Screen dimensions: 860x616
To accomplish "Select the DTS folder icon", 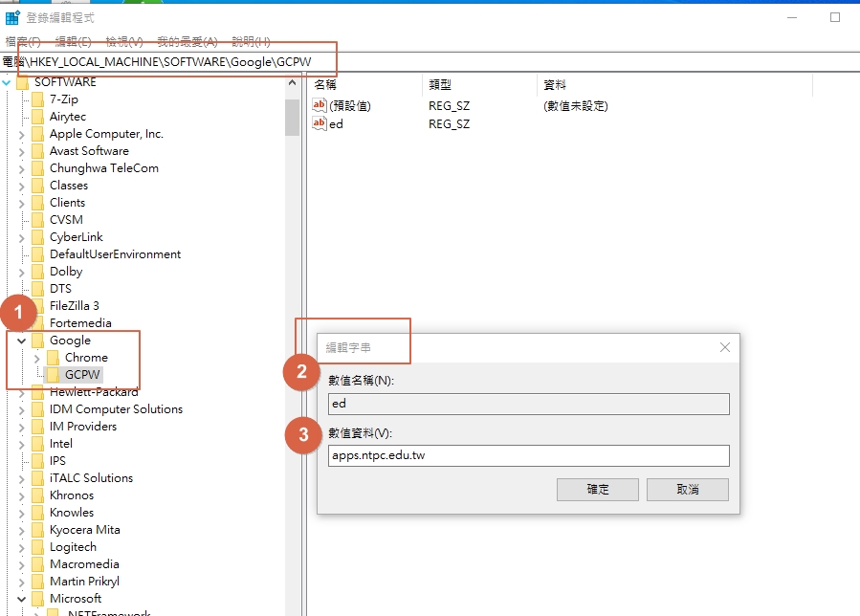I will 38,289.
